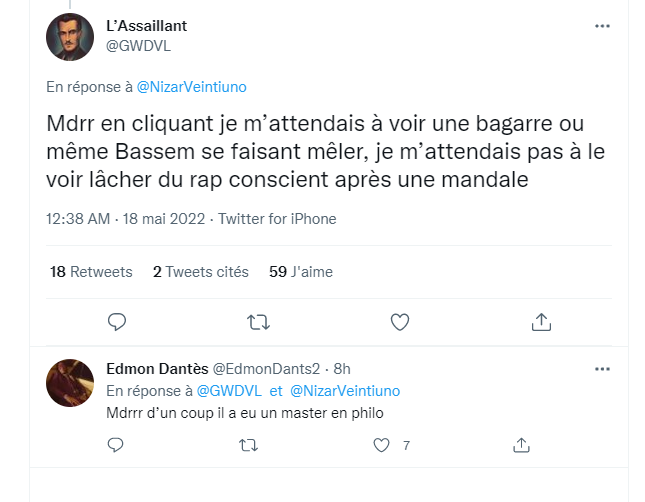The image size is (645, 502).
Task: Open more options for L'Assaillant's tweet
Action: [602, 26]
